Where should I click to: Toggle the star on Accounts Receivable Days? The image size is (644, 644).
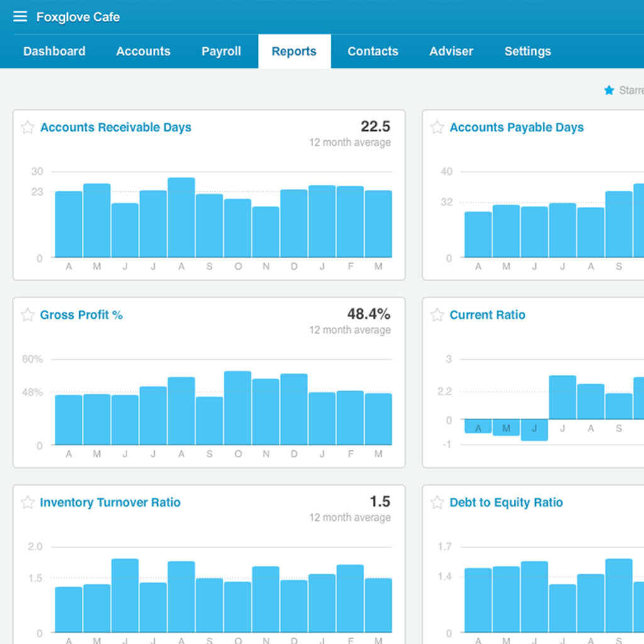click(x=26, y=127)
